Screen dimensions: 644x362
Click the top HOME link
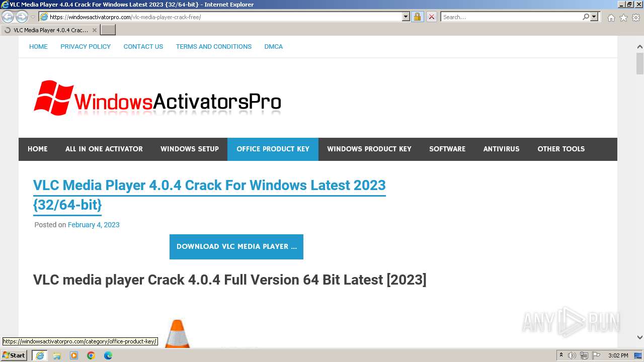[x=38, y=46]
